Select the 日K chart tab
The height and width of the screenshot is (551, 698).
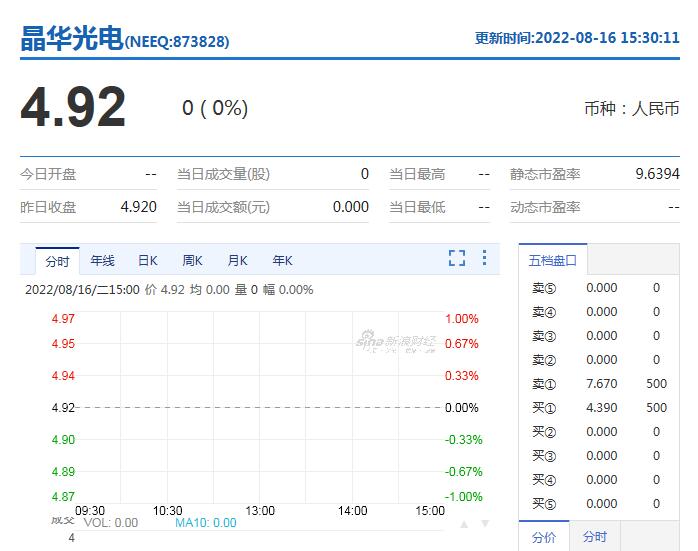tap(147, 261)
